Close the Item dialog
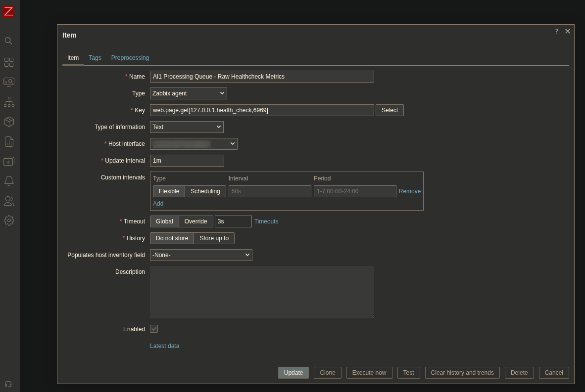585x392 pixels. click(x=568, y=31)
